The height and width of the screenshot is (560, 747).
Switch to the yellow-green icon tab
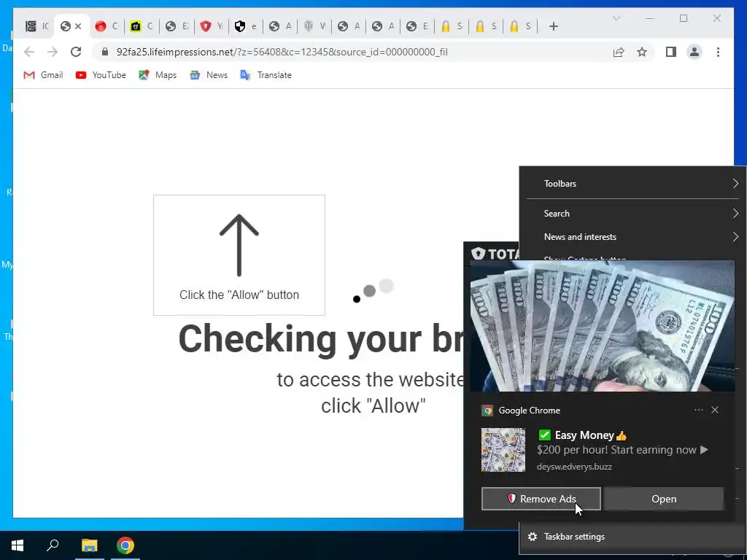(x=142, y=26)
